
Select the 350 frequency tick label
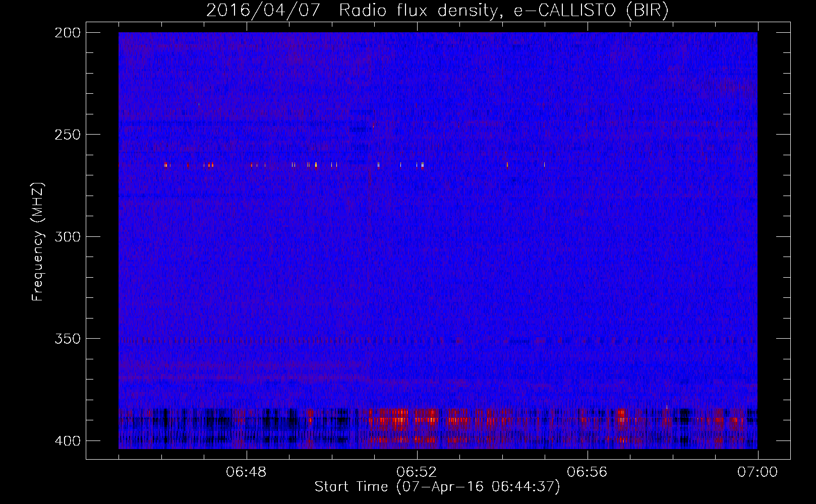click(67, 339)
